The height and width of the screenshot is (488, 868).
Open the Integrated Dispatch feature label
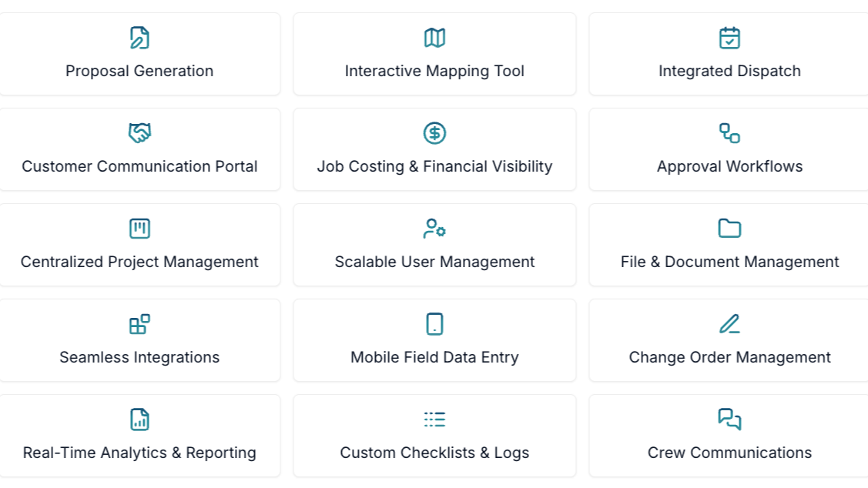click(729, 71)
